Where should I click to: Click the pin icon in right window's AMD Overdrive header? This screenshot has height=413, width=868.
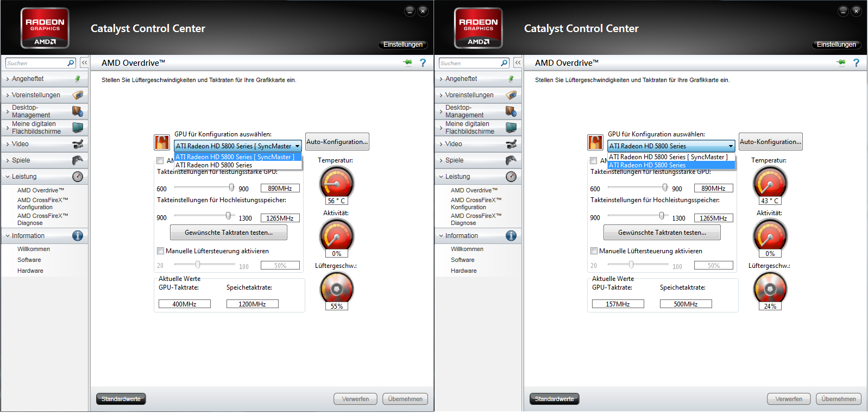(841, 62)
